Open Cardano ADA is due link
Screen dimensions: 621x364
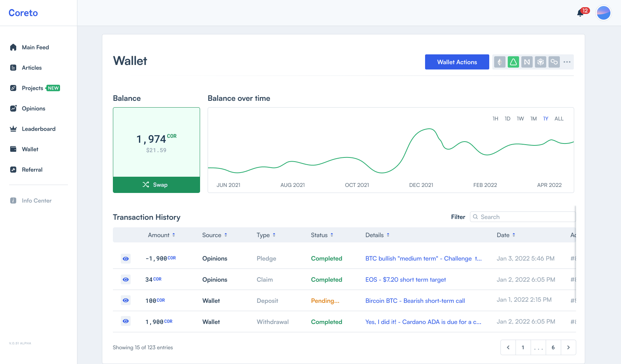coord(423,322)
